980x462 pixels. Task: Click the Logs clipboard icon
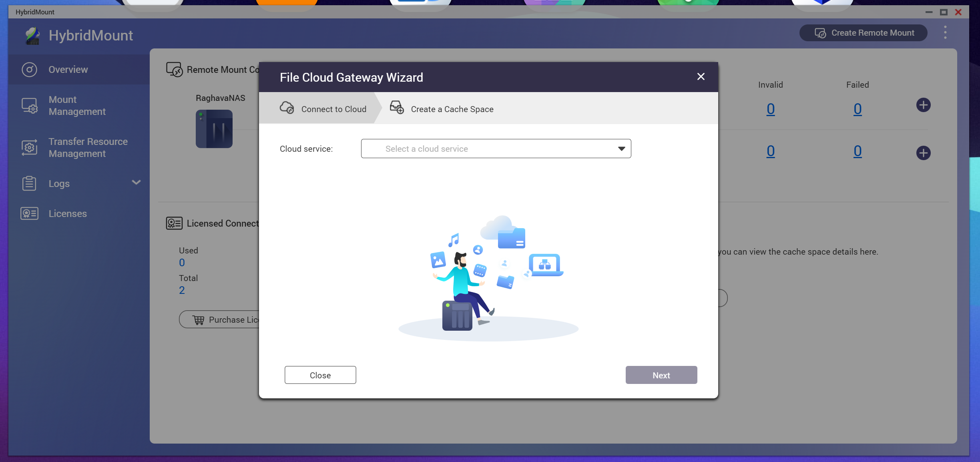click(29, 183)
